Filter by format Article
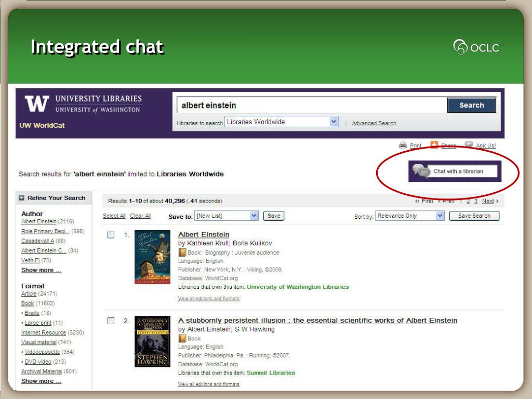Screen dimensions: 532x399 pyautogui.click(x=29, y=294)
